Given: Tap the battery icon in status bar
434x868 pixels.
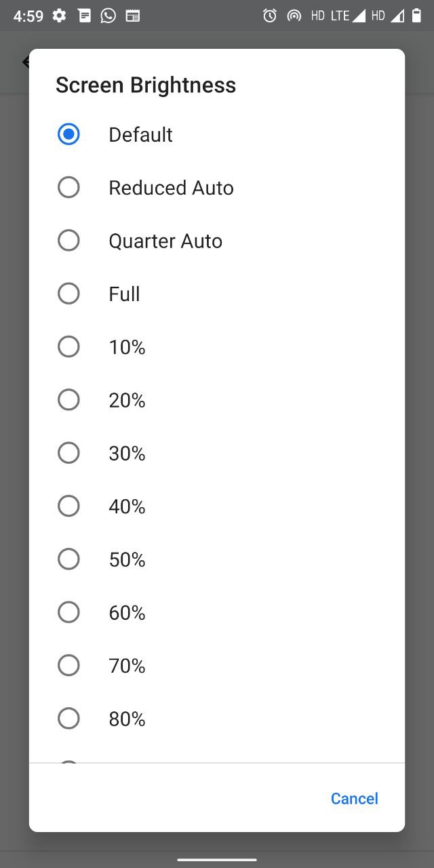Looking at the screenshot, I should pos(416,16).
